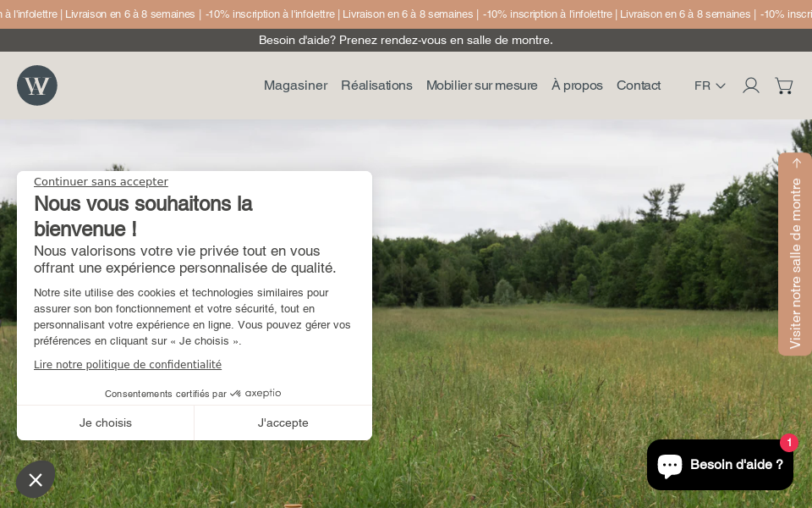Navigate to Contact page

coord(638,86)
